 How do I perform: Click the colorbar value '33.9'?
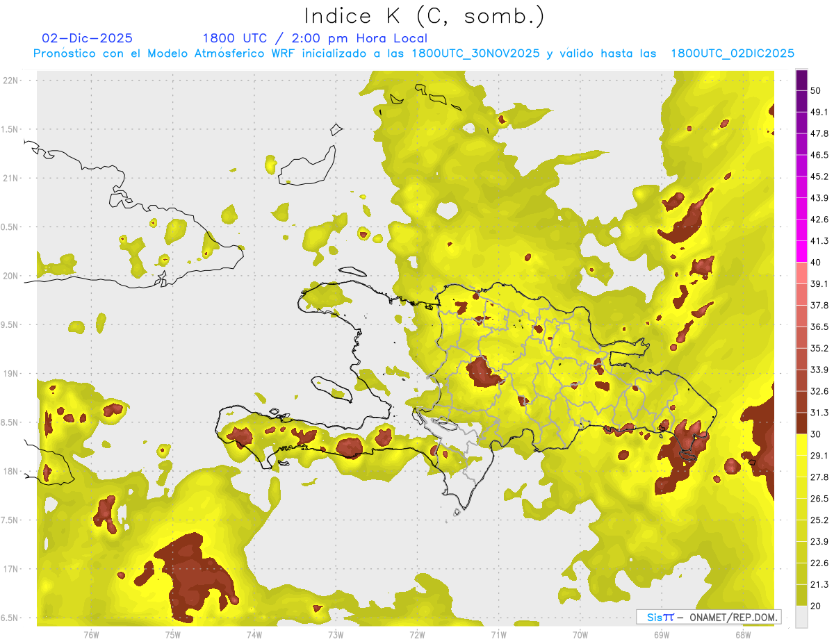point(819,370)
